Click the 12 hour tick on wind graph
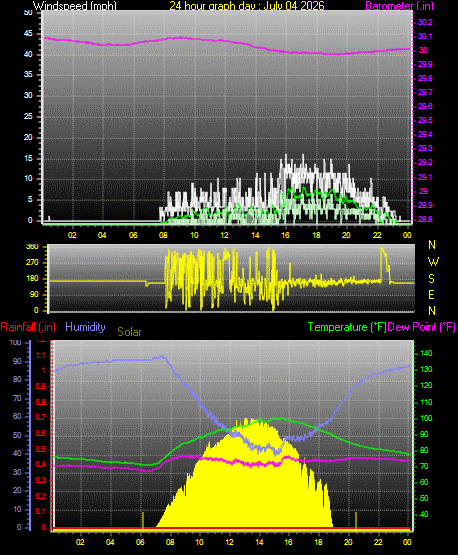Image resolution: width=458 pixels, height=555 pixels. coord(224,235)
